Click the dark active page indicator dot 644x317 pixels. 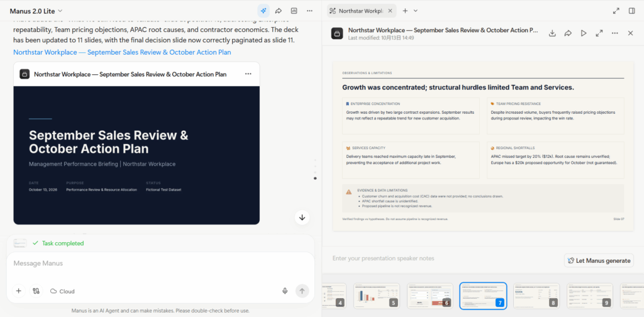(x=315, y=178)
